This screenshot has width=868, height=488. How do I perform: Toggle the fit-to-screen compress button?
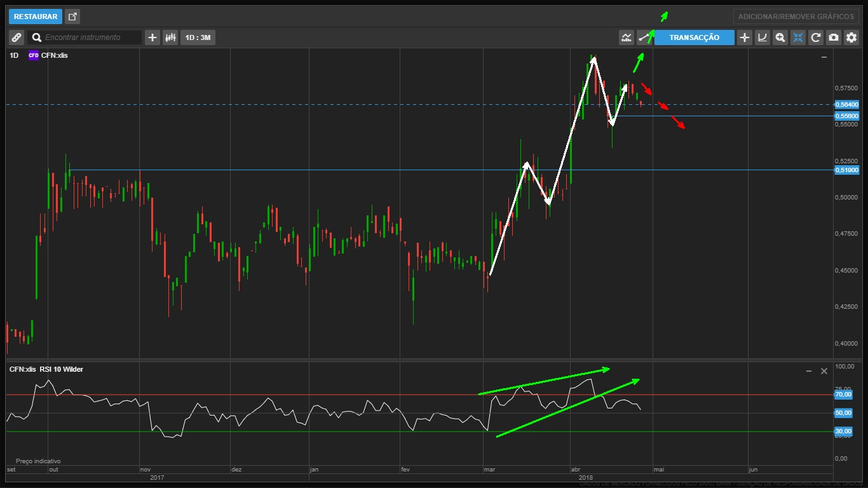tap(798, 37)
